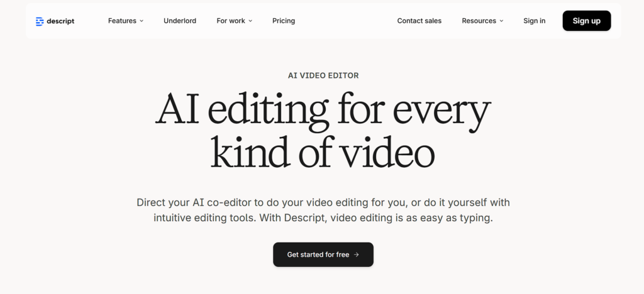Expand the chevron beside For work
The height and width of the screenshot is (294, 644).
250,21
